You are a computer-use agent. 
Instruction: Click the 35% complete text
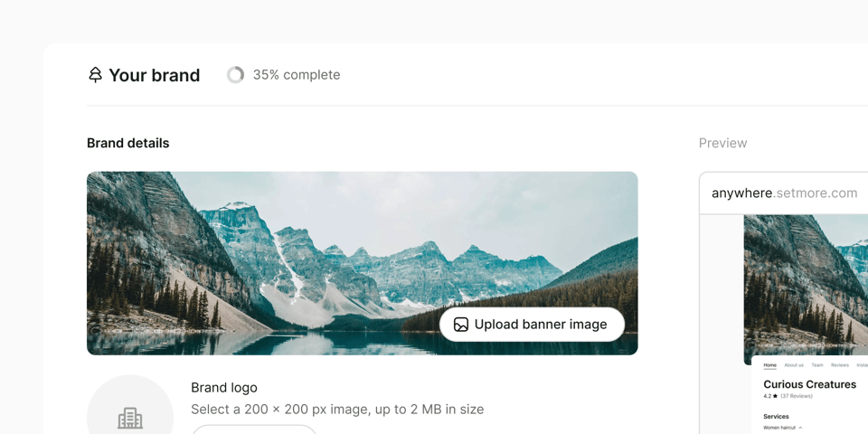click(297, 75)
